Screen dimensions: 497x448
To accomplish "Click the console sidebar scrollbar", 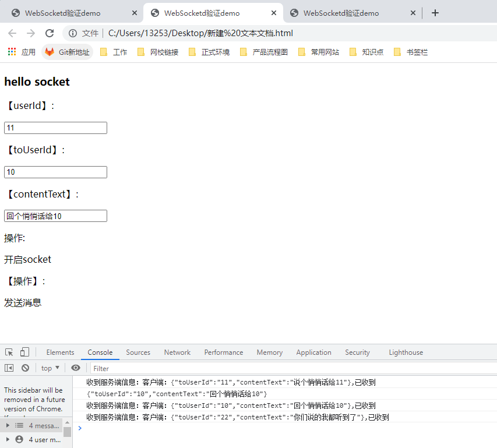I will [x=67, y=432].
